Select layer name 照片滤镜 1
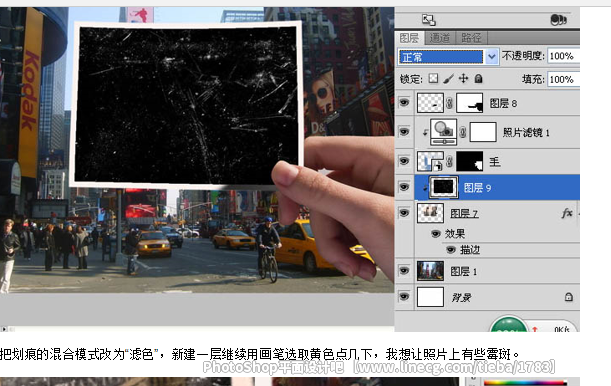This screenshot has width=611, height=386. [x=526, y=132]
